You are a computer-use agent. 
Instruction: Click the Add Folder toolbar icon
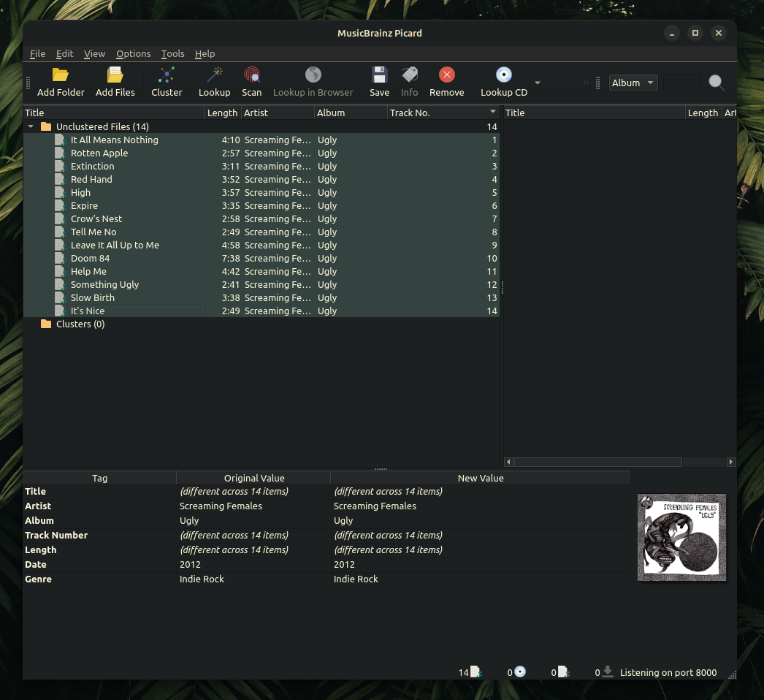[61, 75]
